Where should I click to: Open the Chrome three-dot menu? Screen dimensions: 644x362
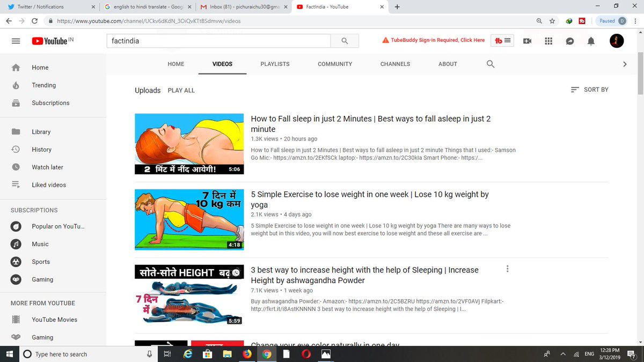pyautogui.click(x=635, y=21)
